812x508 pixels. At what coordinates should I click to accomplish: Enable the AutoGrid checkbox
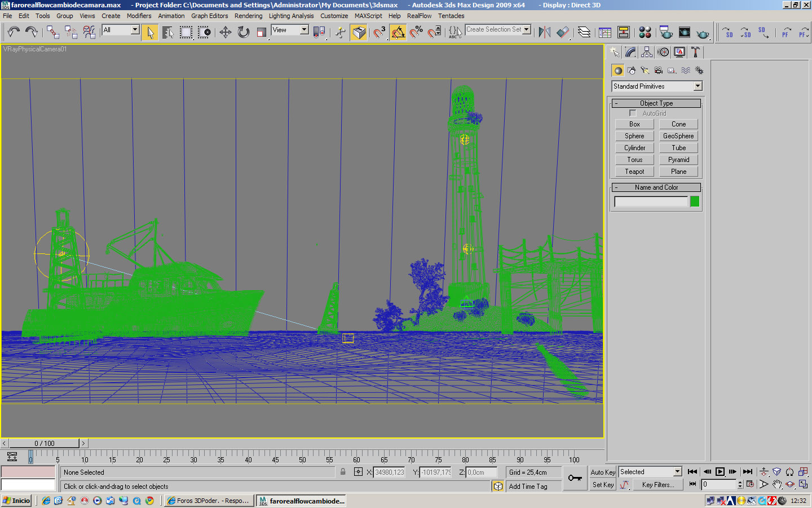tap(633, 113)
